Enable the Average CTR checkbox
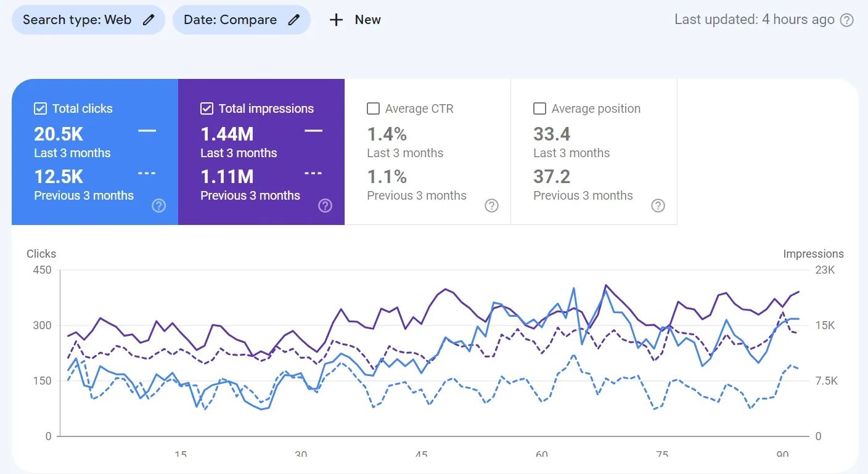 point(373,108)
